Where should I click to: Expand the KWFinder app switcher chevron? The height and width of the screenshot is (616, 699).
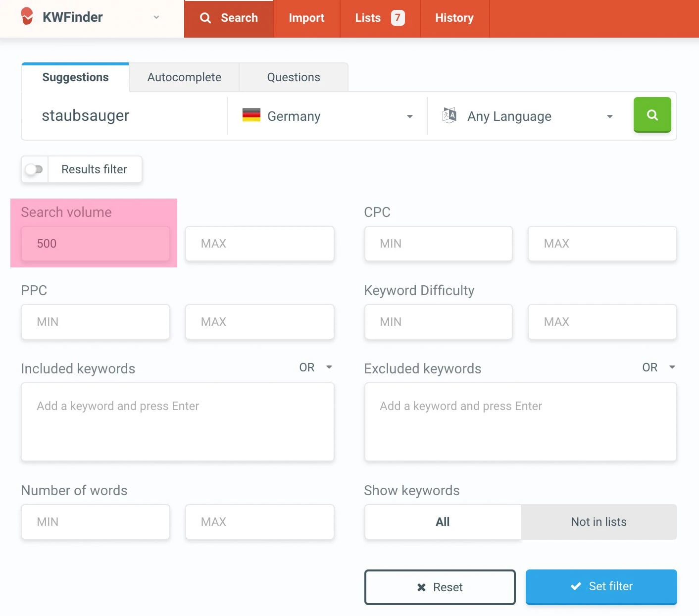[156, 17]
